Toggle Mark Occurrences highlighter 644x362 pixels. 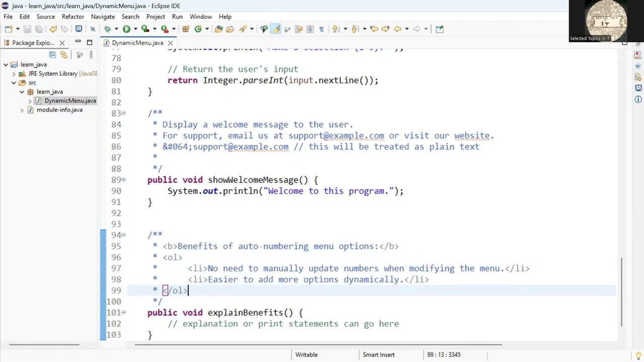pyautogui.click(x=276, y=29)
